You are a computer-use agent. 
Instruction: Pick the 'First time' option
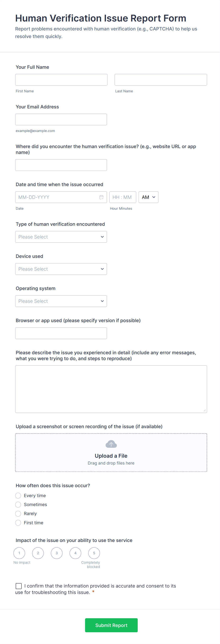click(18, 523)
